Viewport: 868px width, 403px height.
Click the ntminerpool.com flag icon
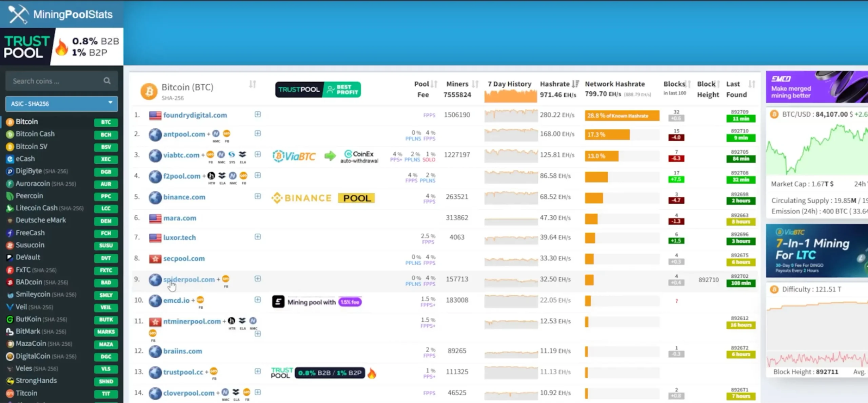[x=155, y=321]
